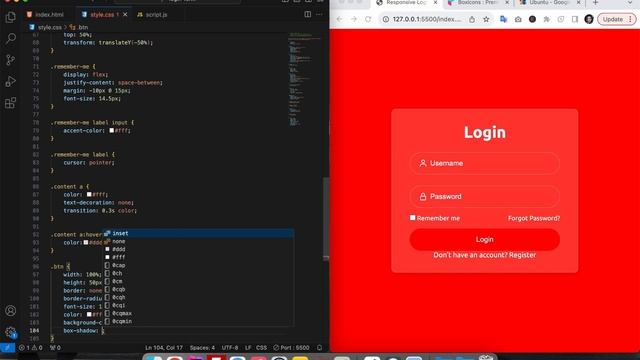Screen dimensions: 640x360
Task: Click the Port : 5500 Live Server item
Action: pyautogui.click(x=291, y=348)
